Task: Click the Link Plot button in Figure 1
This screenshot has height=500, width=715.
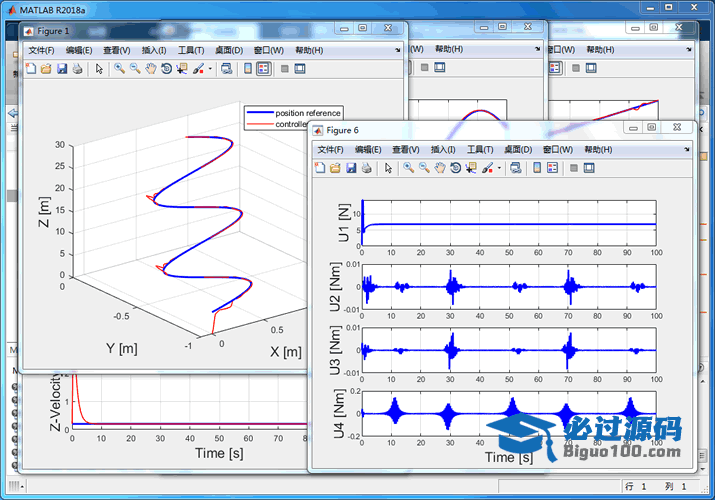Action: point(225,69)
